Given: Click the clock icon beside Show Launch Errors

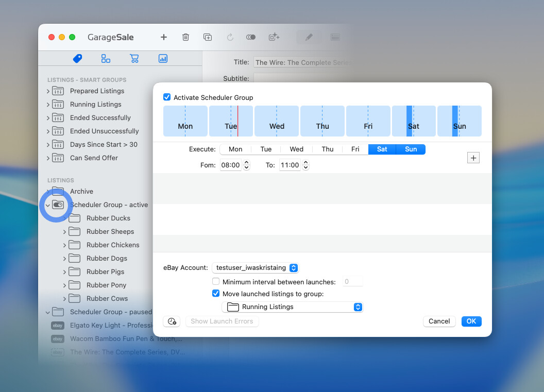Looking at the screenshot, I should 171,321.
